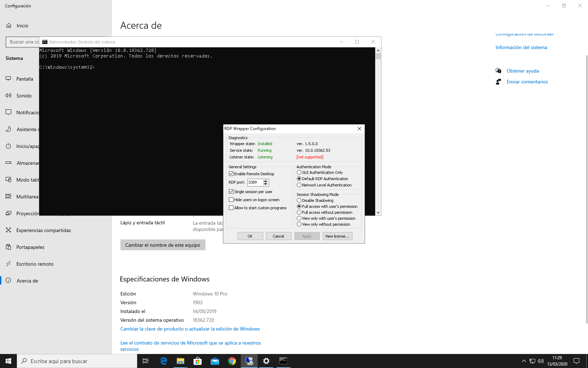Open the change product key link
The width and height of the screenshot is (588, 368).
coord(190,329)
